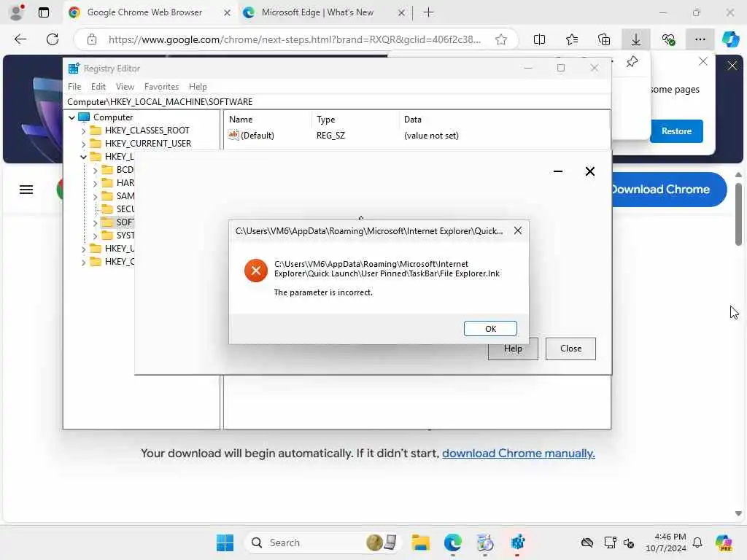This screenshot has height=560, width=747.
Task: Click the taskbar Search box
Action: (x=322, y=542)
